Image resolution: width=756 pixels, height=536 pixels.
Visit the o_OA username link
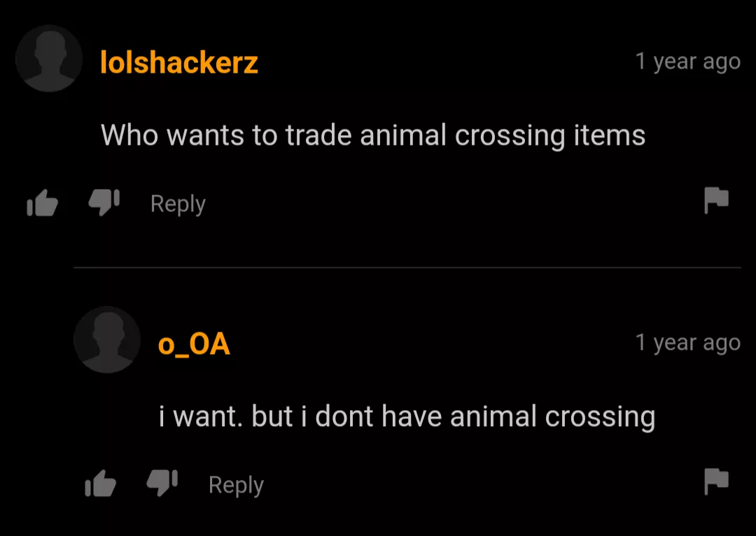click(194, 345)
